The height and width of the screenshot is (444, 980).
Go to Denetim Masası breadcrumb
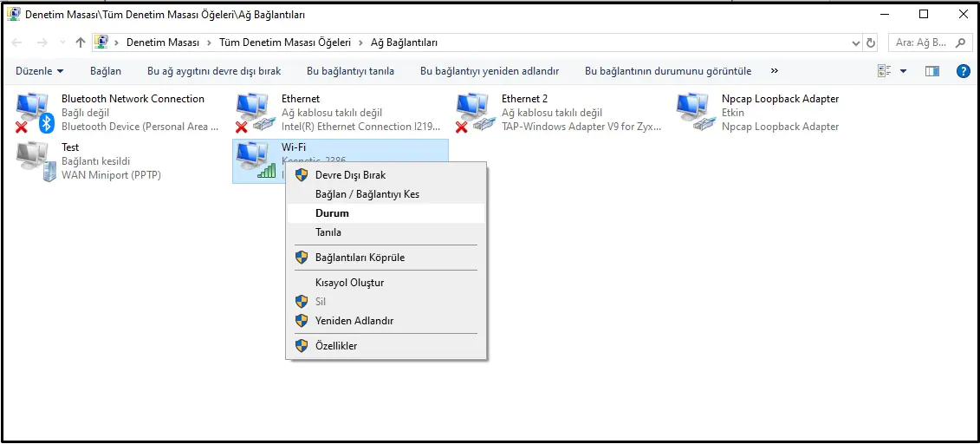pyautogui.click(x=163, y=42)
